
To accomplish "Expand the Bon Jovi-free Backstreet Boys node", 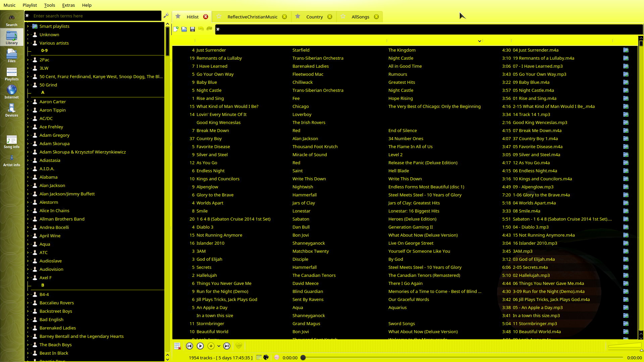I will tap(28, 311).
